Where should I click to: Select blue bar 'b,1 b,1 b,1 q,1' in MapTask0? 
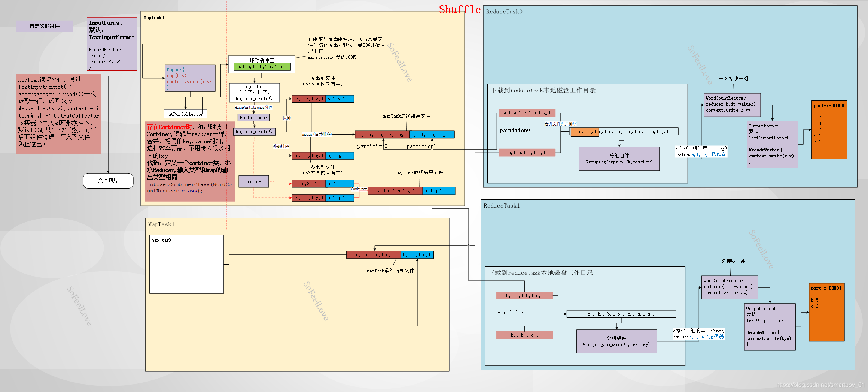tap(432, 135)
